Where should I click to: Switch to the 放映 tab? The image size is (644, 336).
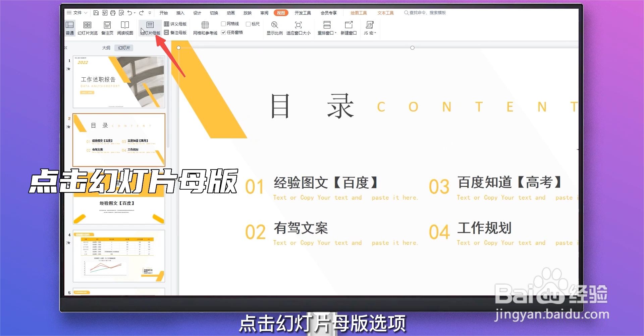pos(248,13)
